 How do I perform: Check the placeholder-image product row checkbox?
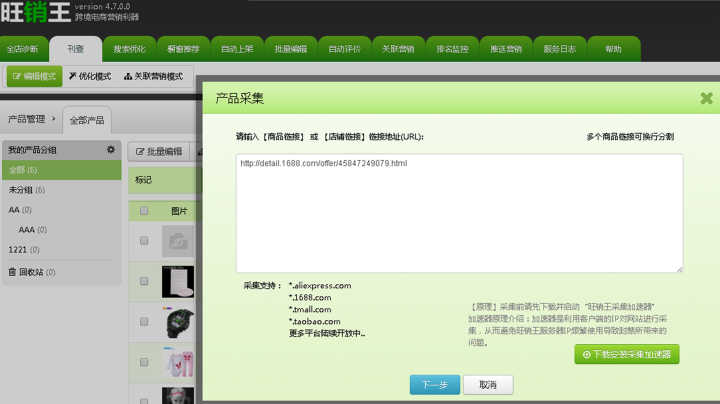(x=144, y=241)
